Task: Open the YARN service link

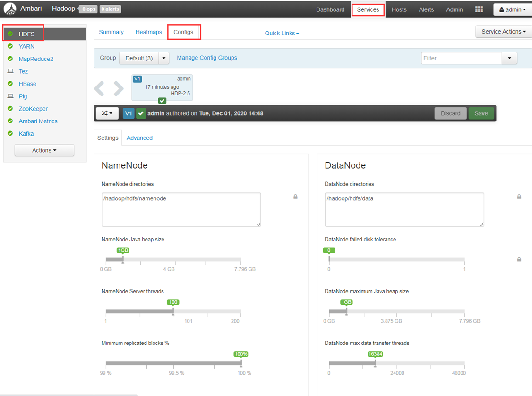Action: (26, 46)
